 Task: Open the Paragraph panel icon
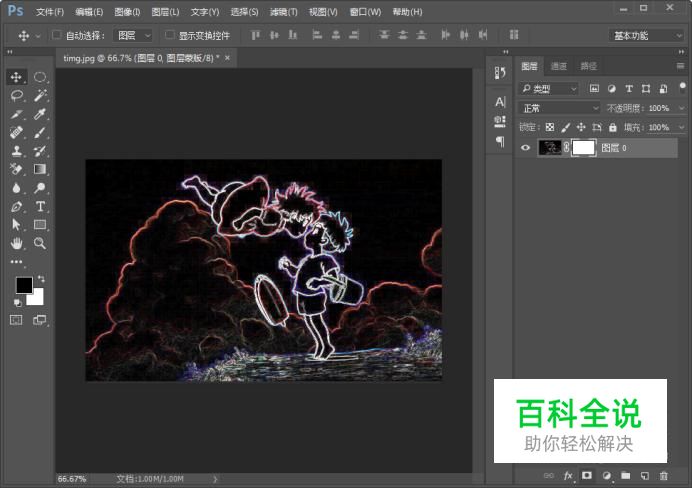pos(500,141)
